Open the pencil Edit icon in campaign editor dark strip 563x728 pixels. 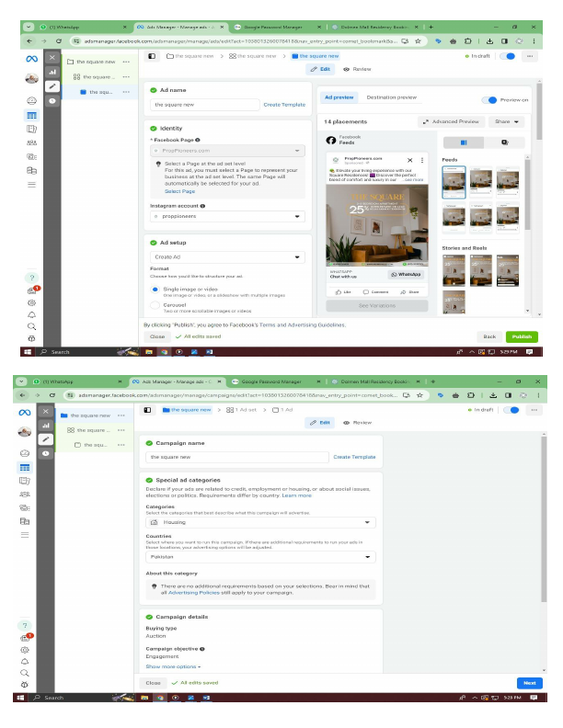click(45, 439)
